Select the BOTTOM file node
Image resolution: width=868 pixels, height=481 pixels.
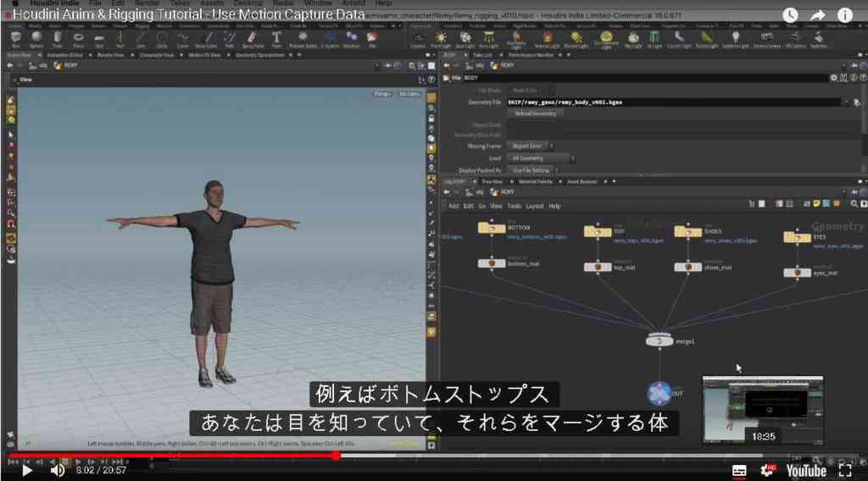coord(492,228)
